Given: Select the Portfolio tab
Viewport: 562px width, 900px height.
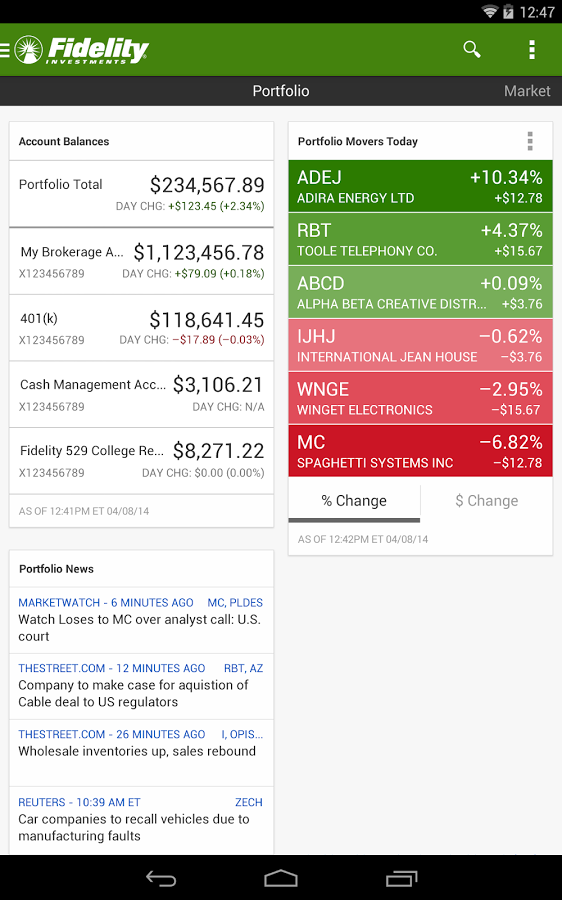Looking at the screenshot, I should 281,91.
